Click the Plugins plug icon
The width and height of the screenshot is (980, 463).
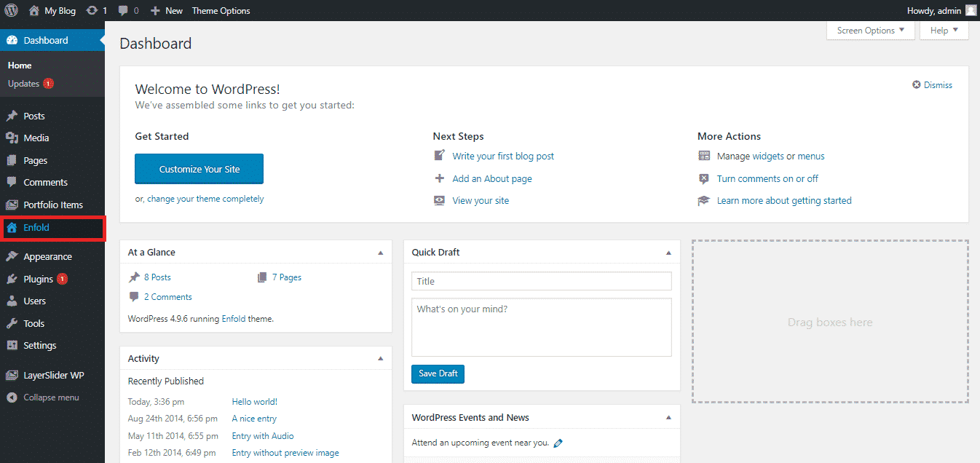click(x=12, y=279)
